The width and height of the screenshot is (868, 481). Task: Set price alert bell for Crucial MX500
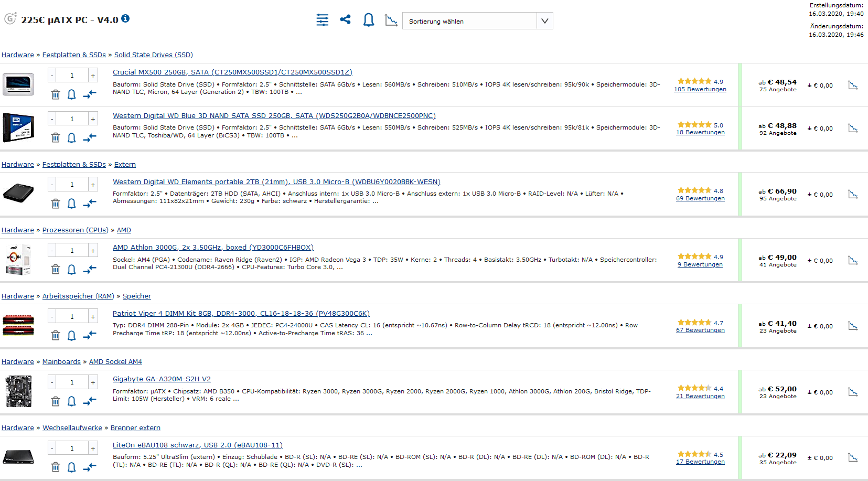coord(72,94)
